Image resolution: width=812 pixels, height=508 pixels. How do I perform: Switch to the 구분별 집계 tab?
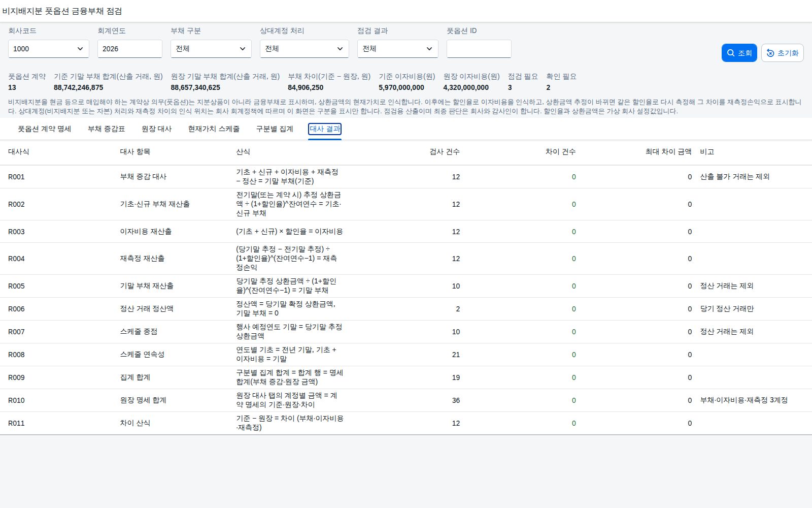[x=275, y=129]
